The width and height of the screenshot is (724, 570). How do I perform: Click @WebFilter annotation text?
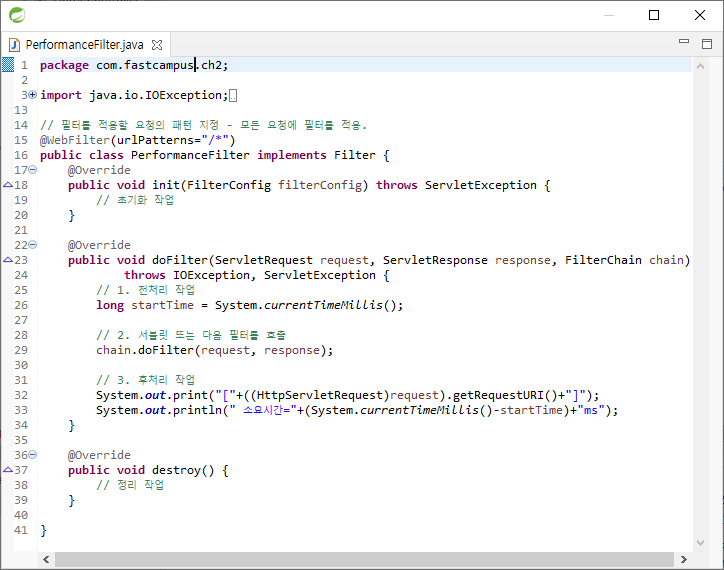click(x=75, y=140)
